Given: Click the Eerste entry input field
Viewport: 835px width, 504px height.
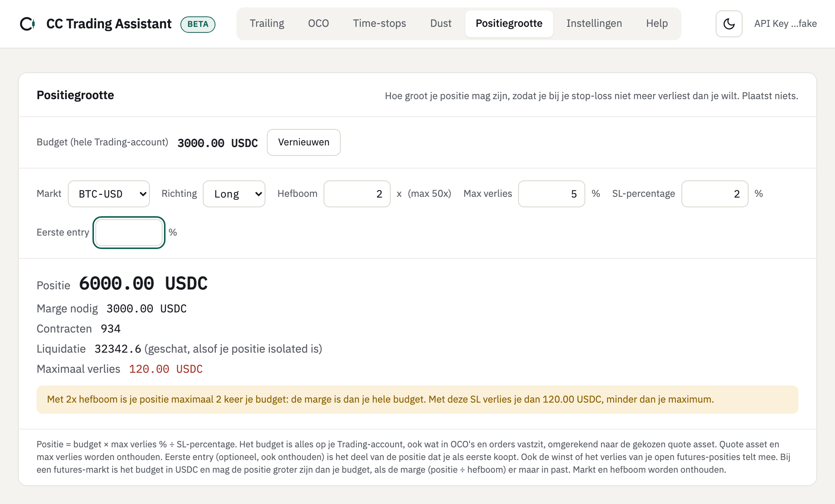Looking at the screenshot, I should [129, 233].
